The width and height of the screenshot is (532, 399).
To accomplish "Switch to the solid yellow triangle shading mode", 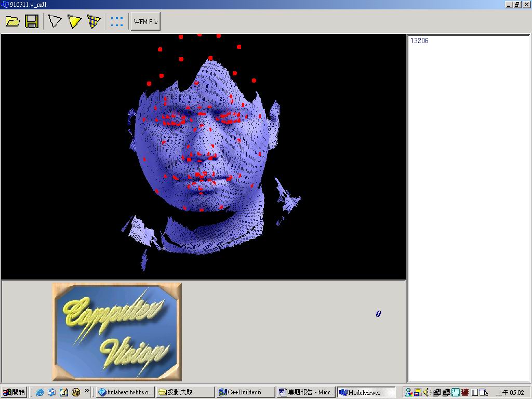I will click(75, 21).
